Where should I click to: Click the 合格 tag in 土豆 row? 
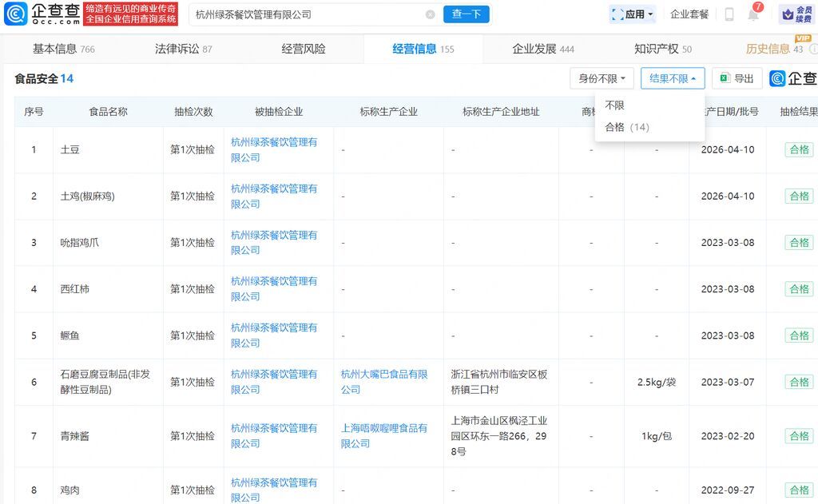(799, 149)
